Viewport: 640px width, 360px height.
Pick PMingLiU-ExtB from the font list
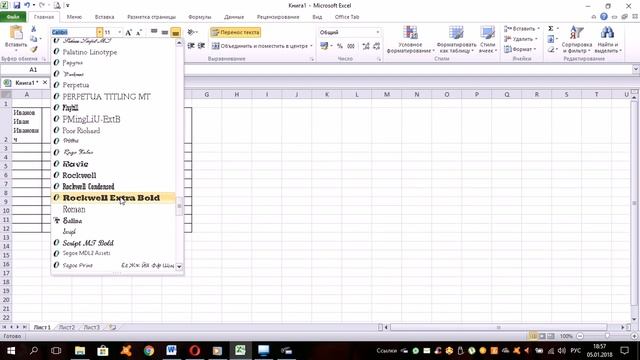[113, 119]
